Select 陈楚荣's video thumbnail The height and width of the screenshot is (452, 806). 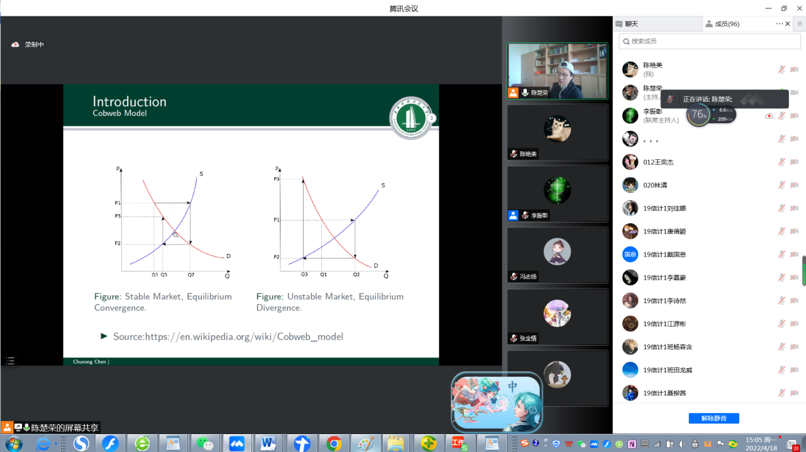pyautogui.click(x=557, y=71)
